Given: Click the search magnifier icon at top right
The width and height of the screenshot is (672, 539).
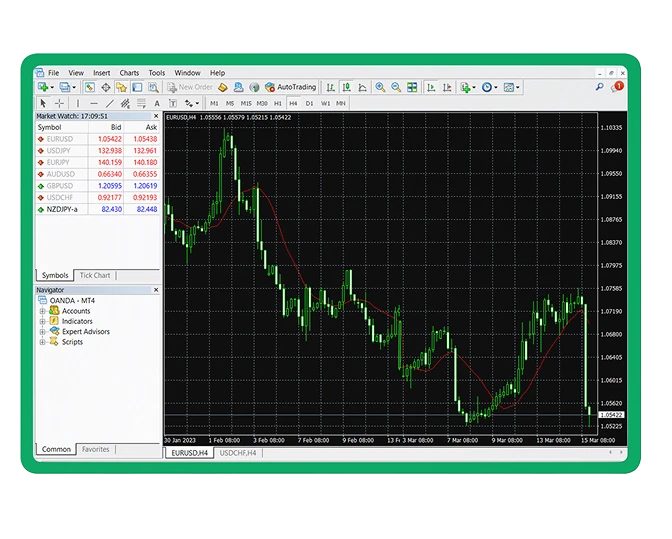Looking at the screenshot, I should point(600,88).
